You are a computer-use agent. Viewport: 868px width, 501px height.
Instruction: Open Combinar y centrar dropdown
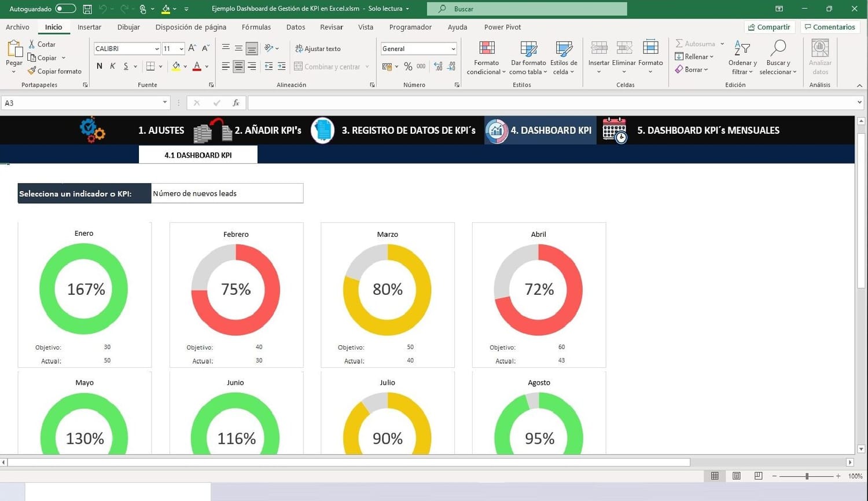coord(367,67)
